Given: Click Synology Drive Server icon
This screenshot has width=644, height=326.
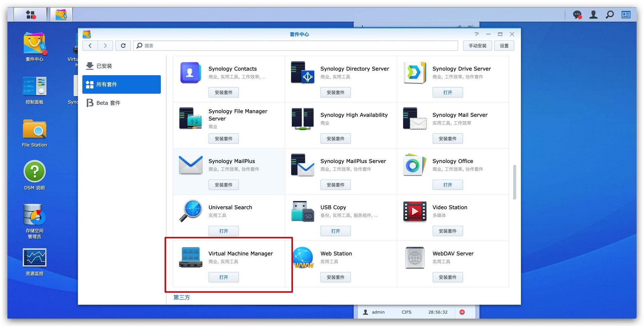Looking at the screenshot, I should click(x=415, y=72).
